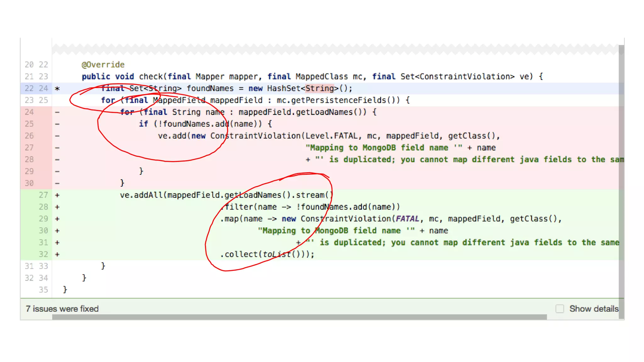The image size is (644, 362).
Task: Click the minus marker beside the if statement
Action: pyautogui.click(x=57, y=124)
